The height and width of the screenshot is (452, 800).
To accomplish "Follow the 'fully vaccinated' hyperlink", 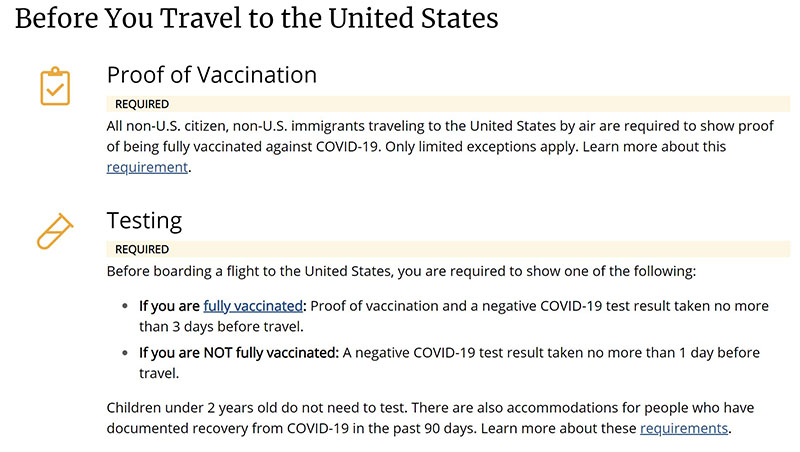I will (x=253, y=306).
